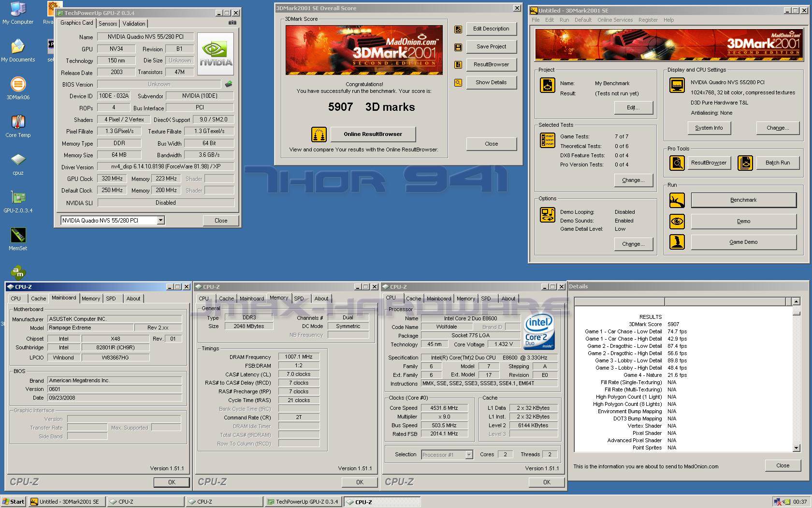Open graphics card selector dropdown in GPU-Z
Image resolution: width=812 pixels, height=508 pixels.
coord(161,221)
